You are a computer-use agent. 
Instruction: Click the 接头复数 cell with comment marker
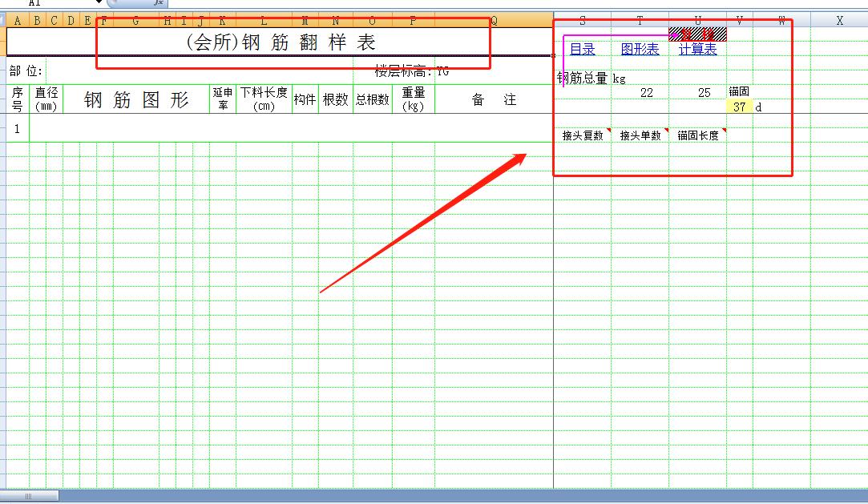pyautogui.click(x=583, y=135)
